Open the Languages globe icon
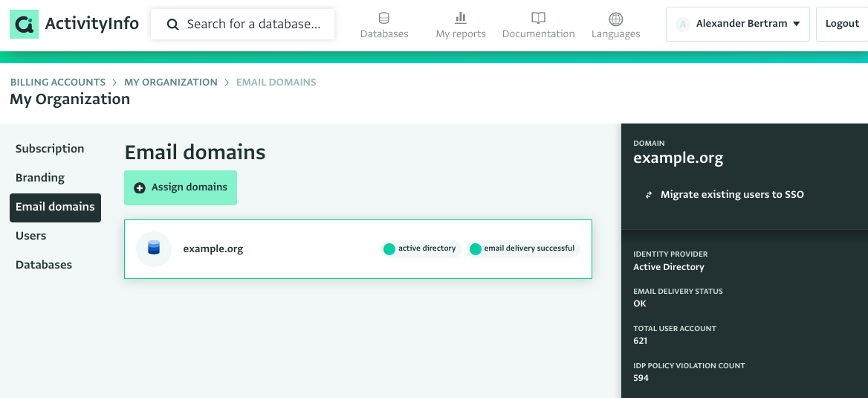This screenshot has width=868, height=398. pyautogui.click(x=615, y=19)
